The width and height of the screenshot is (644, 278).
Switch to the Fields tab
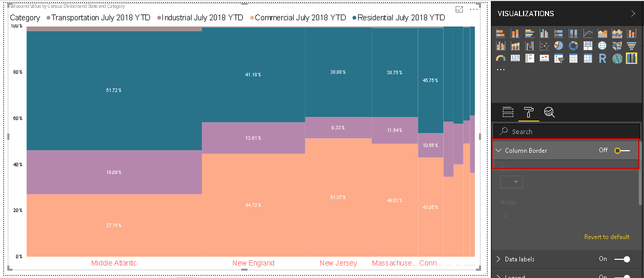[508, 112]
